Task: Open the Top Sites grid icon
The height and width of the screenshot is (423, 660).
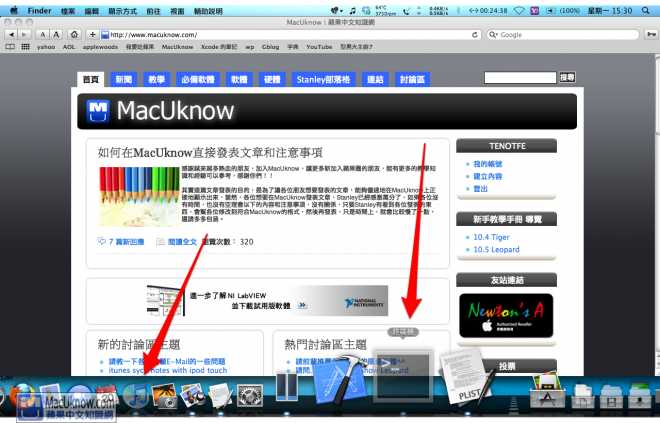Action: tap(26, 47)
